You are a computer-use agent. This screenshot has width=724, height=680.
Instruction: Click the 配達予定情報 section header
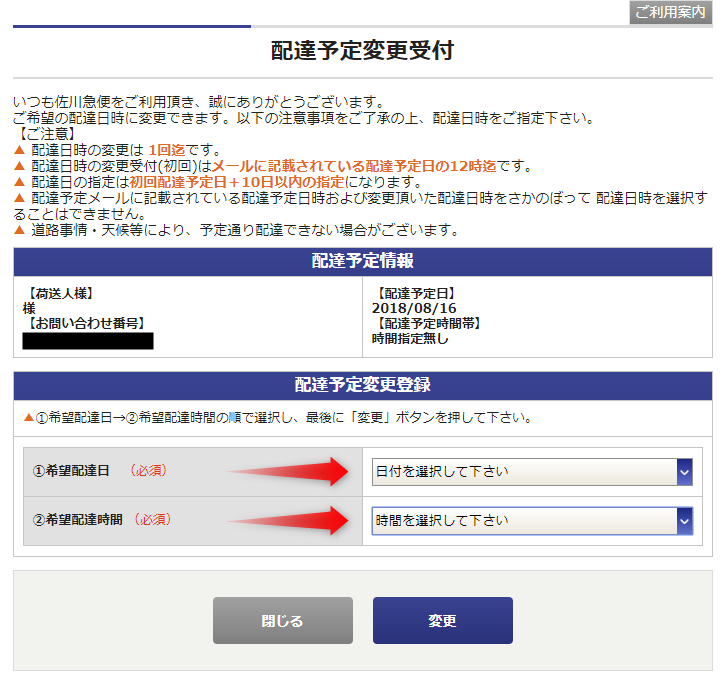362,261
